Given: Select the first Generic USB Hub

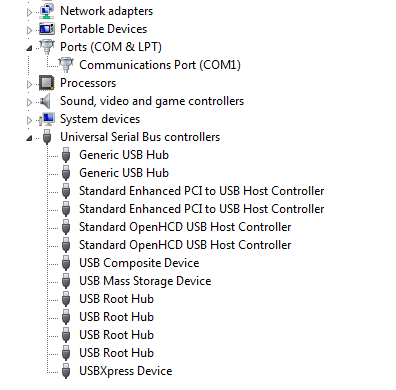Looking at the screenshot, I should click(124, 155).
